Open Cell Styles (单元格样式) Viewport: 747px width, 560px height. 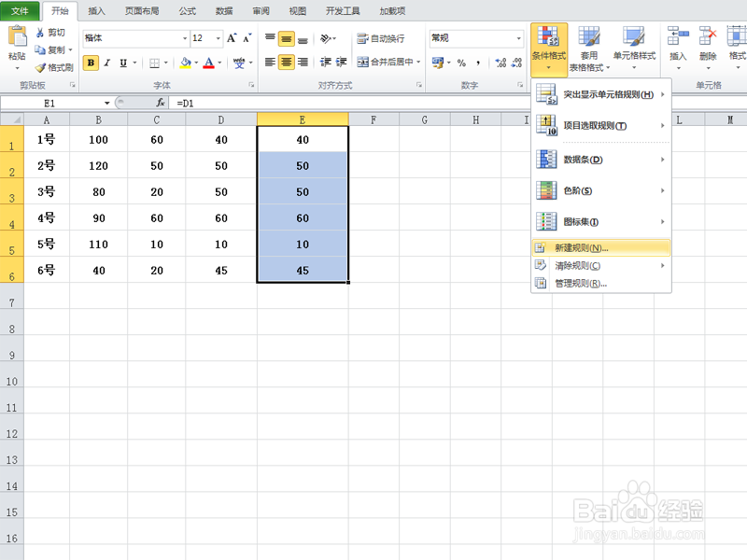coord(634,49)
